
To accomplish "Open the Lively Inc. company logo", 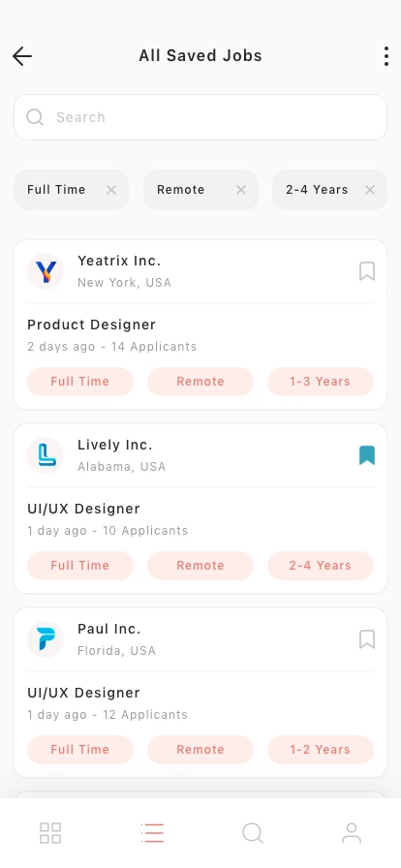I will 46,455.
